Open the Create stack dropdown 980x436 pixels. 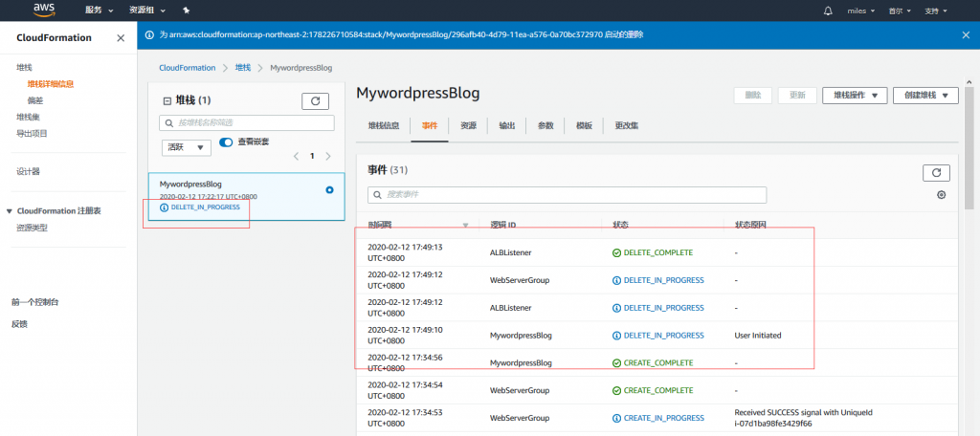click(x=925, y=96)
